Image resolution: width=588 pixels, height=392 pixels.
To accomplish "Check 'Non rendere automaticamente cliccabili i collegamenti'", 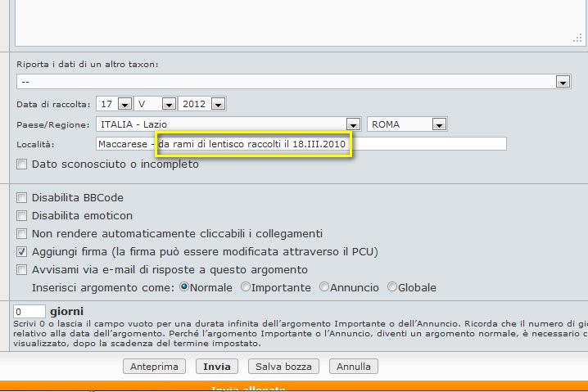I will [22, 233].
